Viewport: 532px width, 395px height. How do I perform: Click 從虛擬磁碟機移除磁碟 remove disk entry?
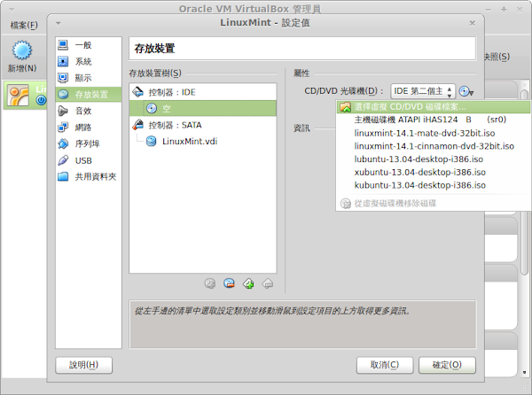coord(433,204)
